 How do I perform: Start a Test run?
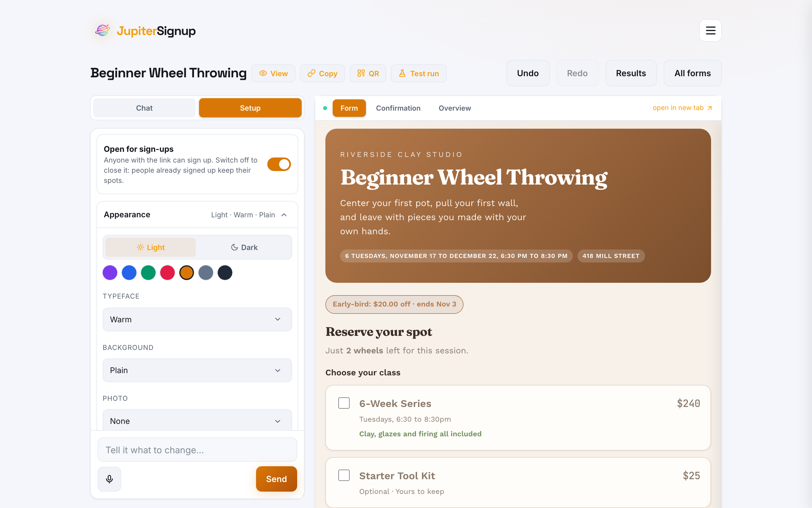[418, 73]
